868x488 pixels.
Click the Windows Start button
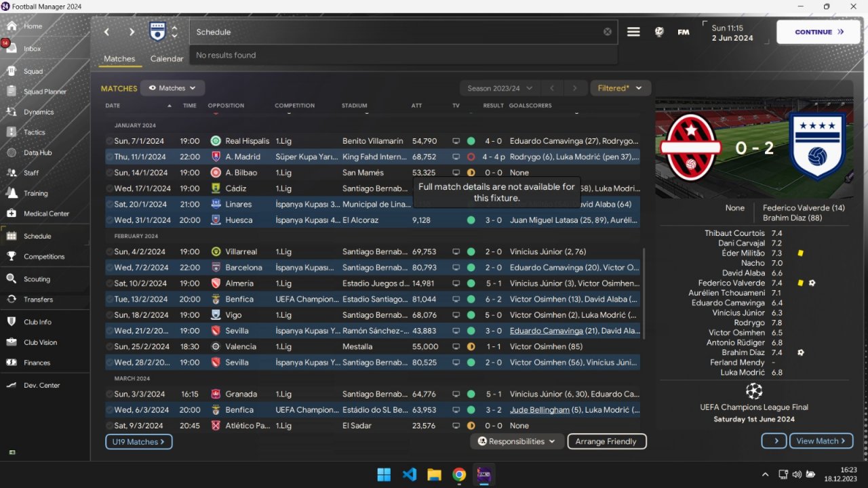(x=384, y=474)
